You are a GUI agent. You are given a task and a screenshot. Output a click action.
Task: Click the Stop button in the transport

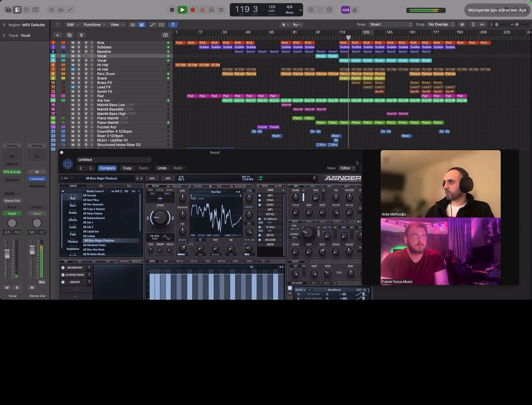pos(172,10)
